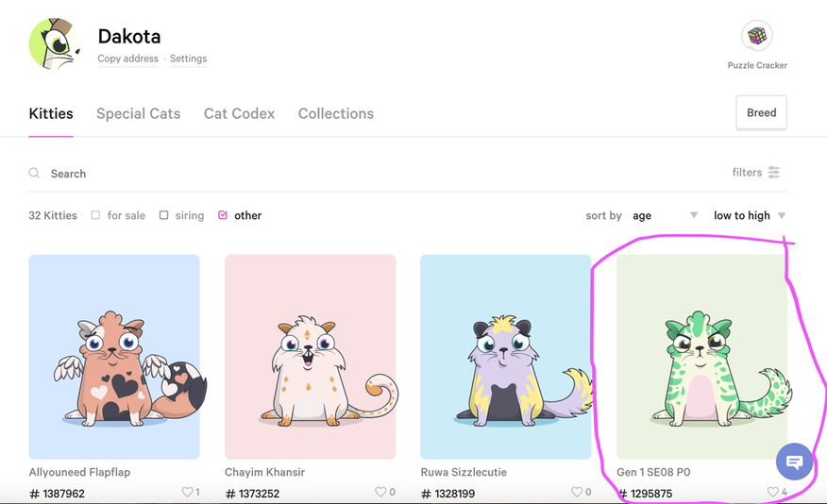Image resolution: width=827 pixels, height=504 pixels.
Task: Enable the siring checkbox
Action: 163,215
